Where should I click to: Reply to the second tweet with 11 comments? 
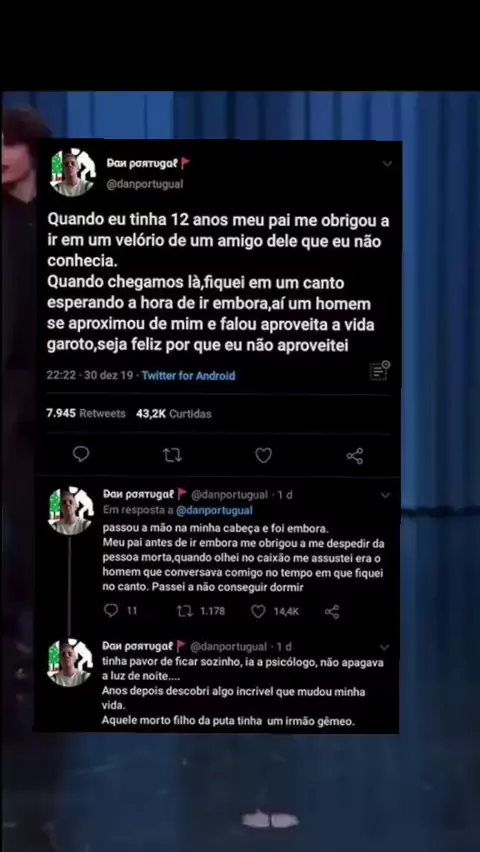point(111,611)
